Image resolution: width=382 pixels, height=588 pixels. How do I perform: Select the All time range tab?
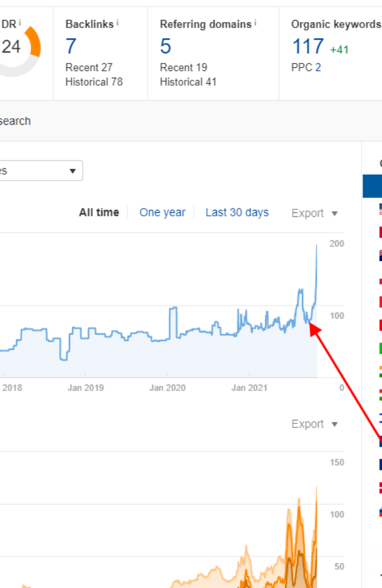click(x=99, y=212)
